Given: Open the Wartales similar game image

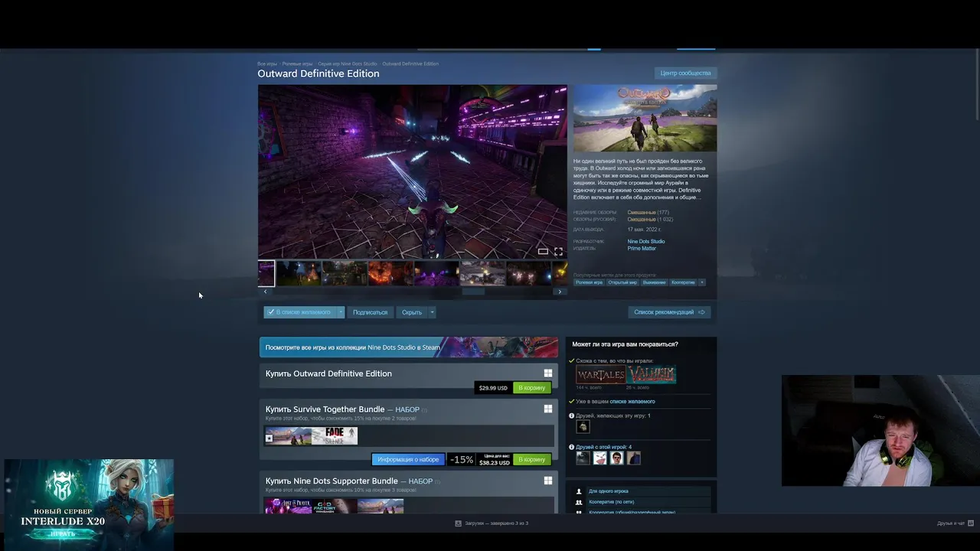Looking at the screenshot, I should coord(600,374).
